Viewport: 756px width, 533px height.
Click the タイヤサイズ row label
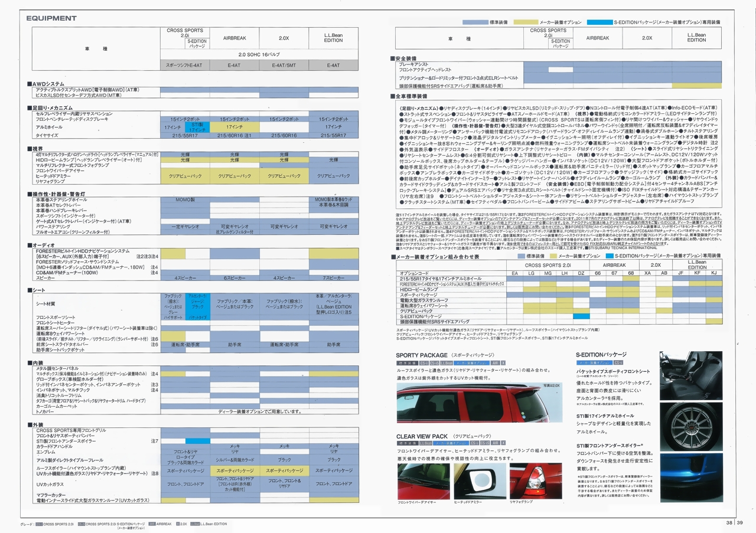click(47, 136)
